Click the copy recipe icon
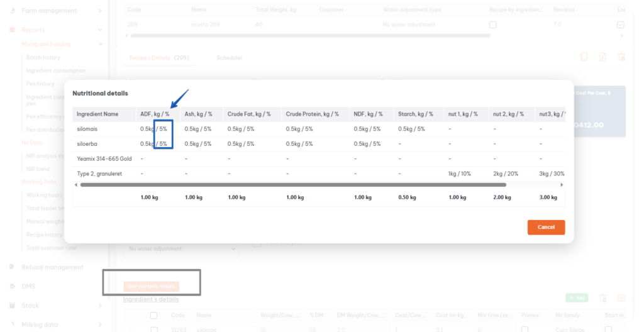The height and width of the screenshot is (332, 644). coord(584,57)
